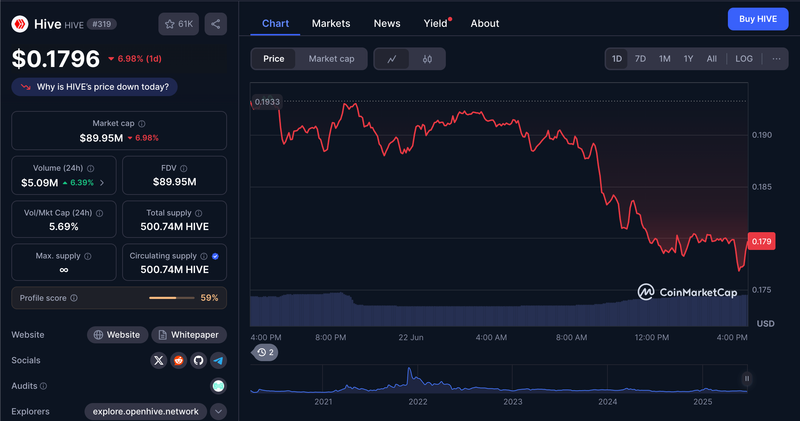The width and height of the screenshot is (800, 421).
Task: Click the $89.95M market cap value
Action: coord(101,138)
